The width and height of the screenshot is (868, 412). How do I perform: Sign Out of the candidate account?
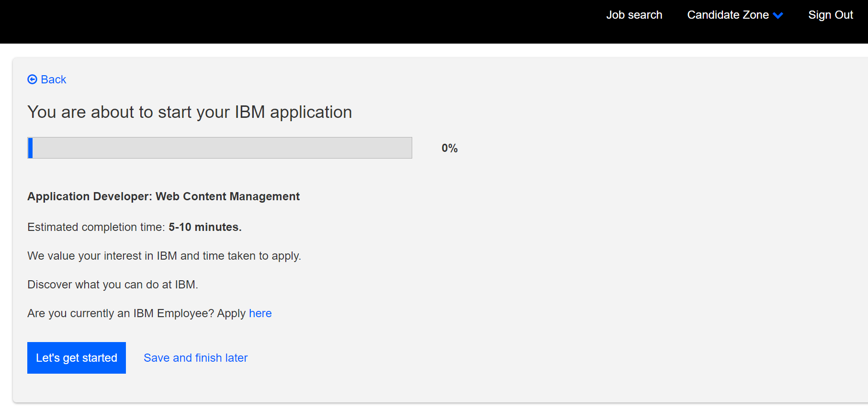(x=830, y=15)
